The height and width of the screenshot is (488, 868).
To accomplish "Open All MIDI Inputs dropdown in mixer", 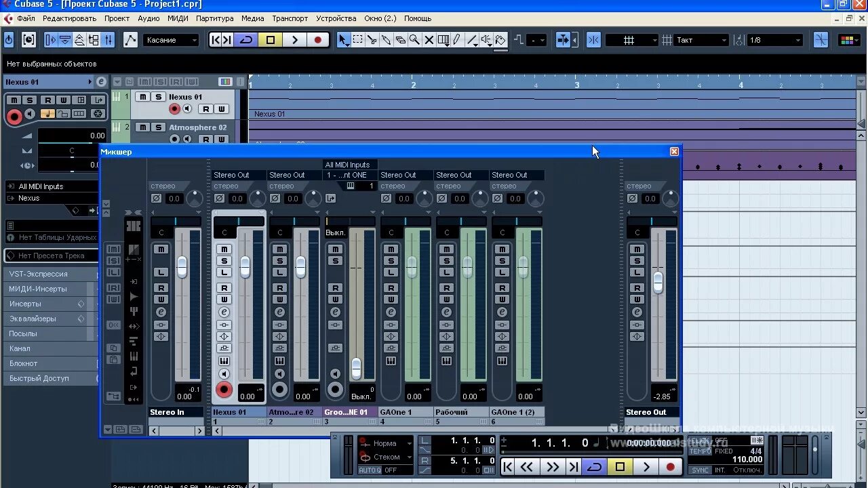I will point(349,165).
